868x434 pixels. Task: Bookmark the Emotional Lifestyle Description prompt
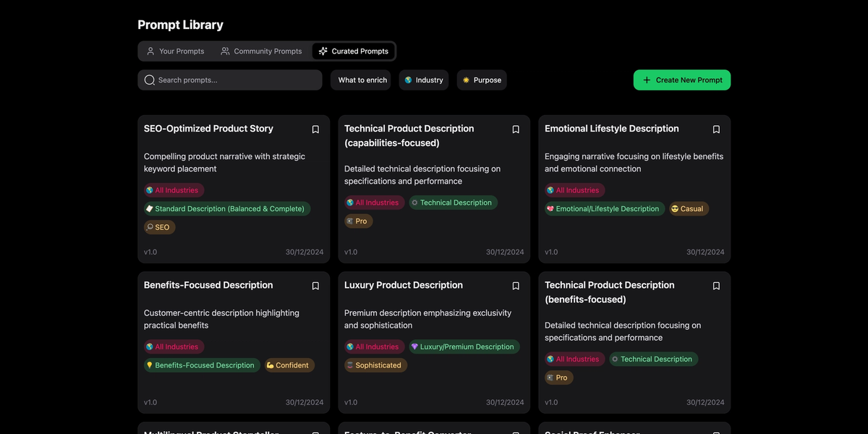(x=715, y=129)
